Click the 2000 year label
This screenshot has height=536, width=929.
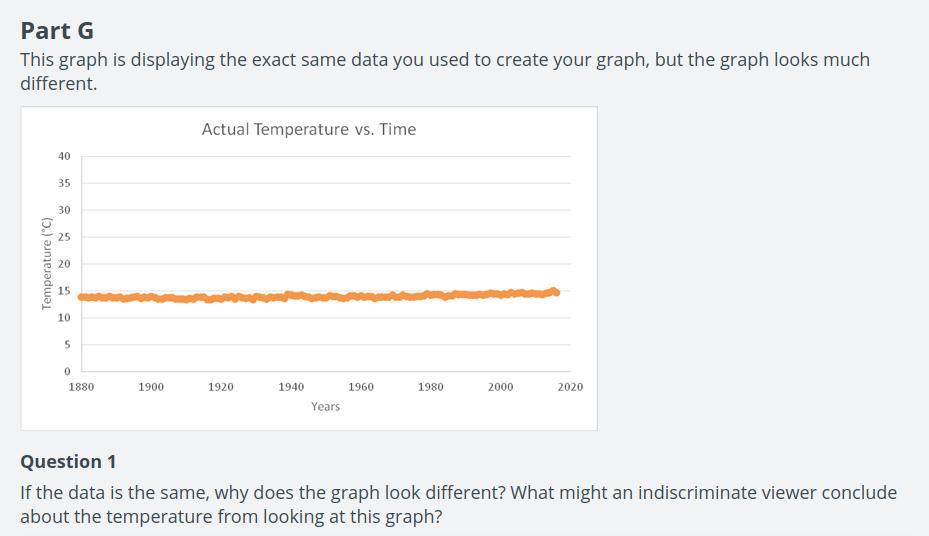(500, 387)
